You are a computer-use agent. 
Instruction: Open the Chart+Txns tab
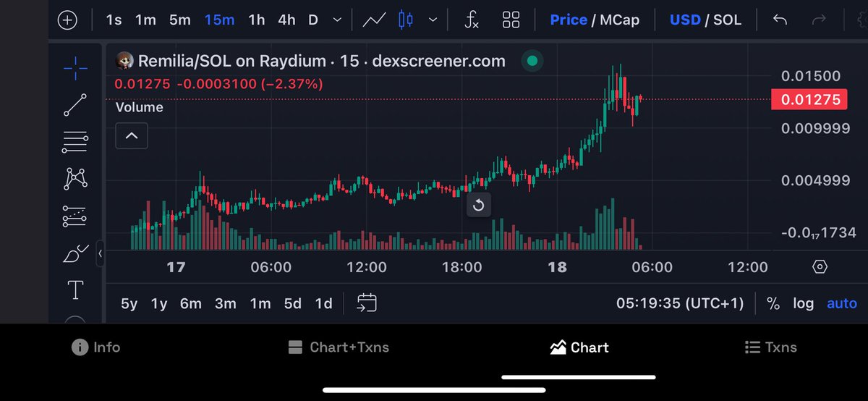point(339,347)
